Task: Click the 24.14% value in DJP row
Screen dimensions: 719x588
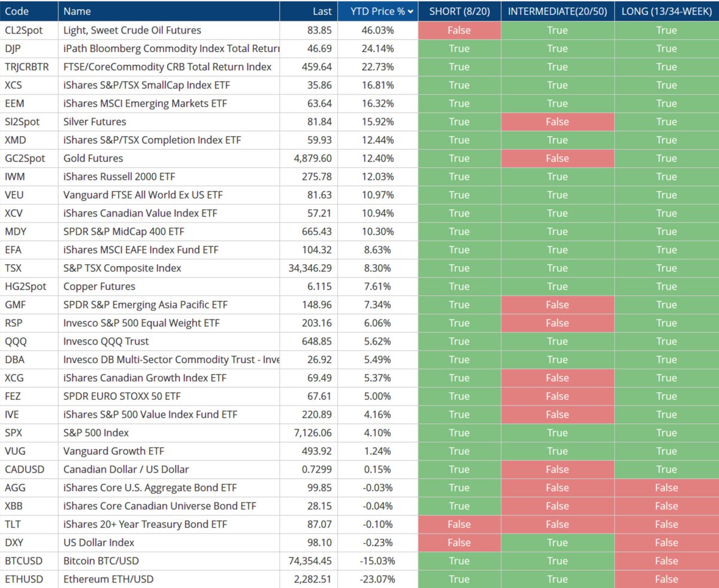Action: [378, 49]
